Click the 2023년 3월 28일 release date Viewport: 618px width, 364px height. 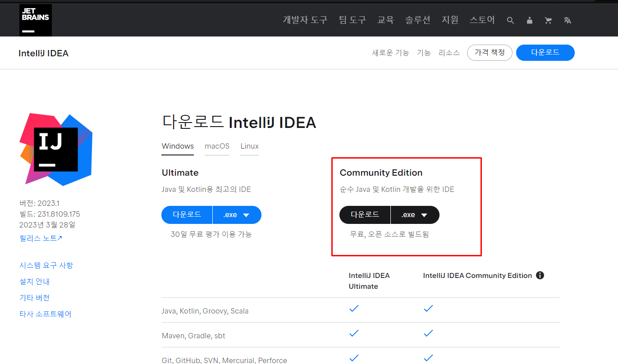47,224
